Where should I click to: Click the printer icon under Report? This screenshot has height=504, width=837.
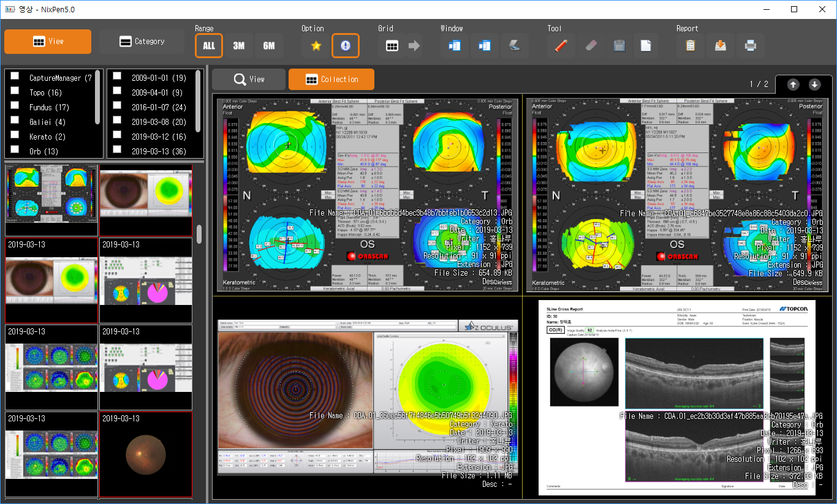point(750,46)
